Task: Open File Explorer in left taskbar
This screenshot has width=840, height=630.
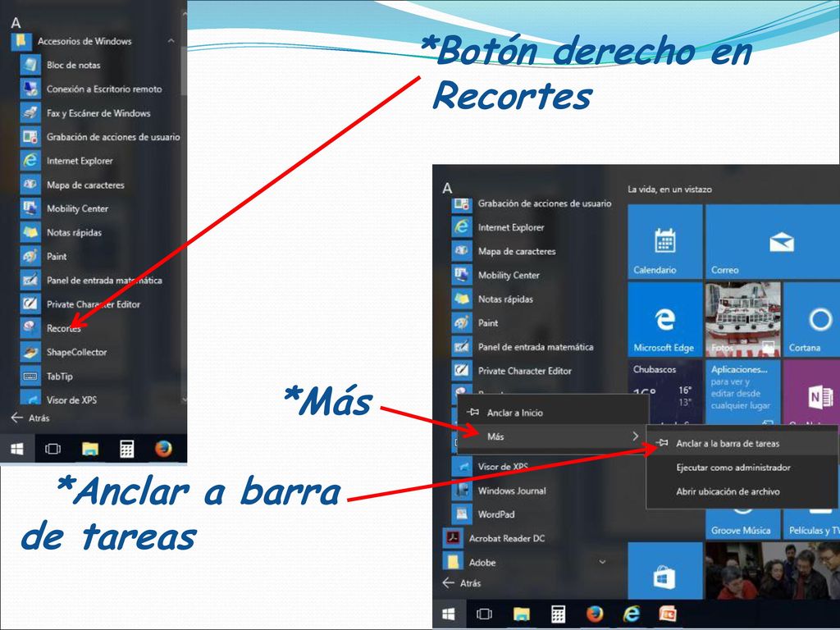Action: coord(90,449)
